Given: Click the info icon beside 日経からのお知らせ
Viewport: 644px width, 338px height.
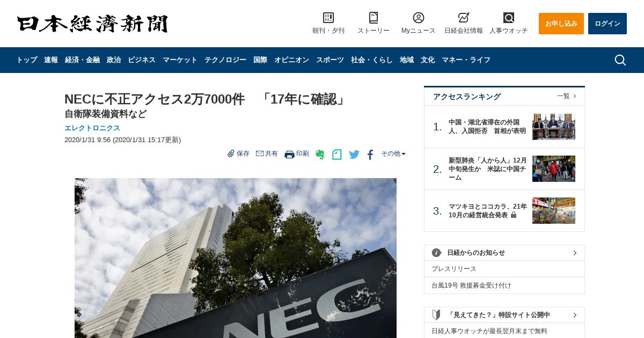Looking at the screenshot, I should 436,253.
